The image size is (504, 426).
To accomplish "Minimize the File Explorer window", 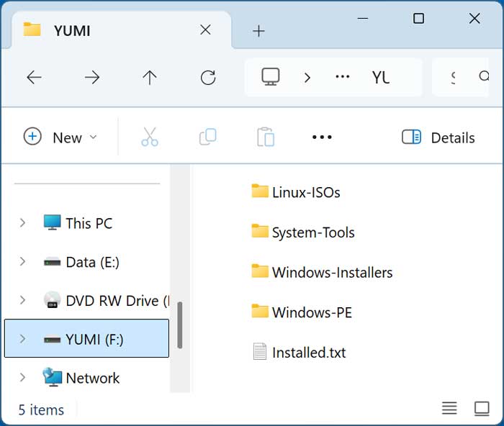I will pyautogui.click(x=363, y=19).
